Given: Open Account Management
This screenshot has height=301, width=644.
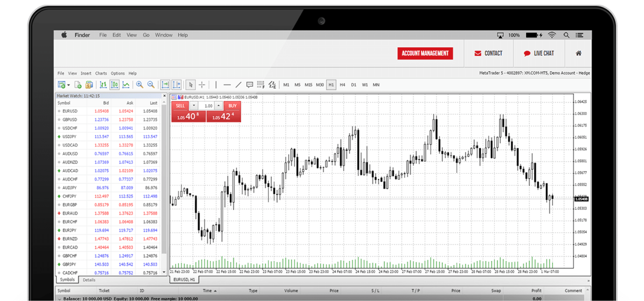Looking at the screenshot, I should pyautogui.click(x=425, y=53).
